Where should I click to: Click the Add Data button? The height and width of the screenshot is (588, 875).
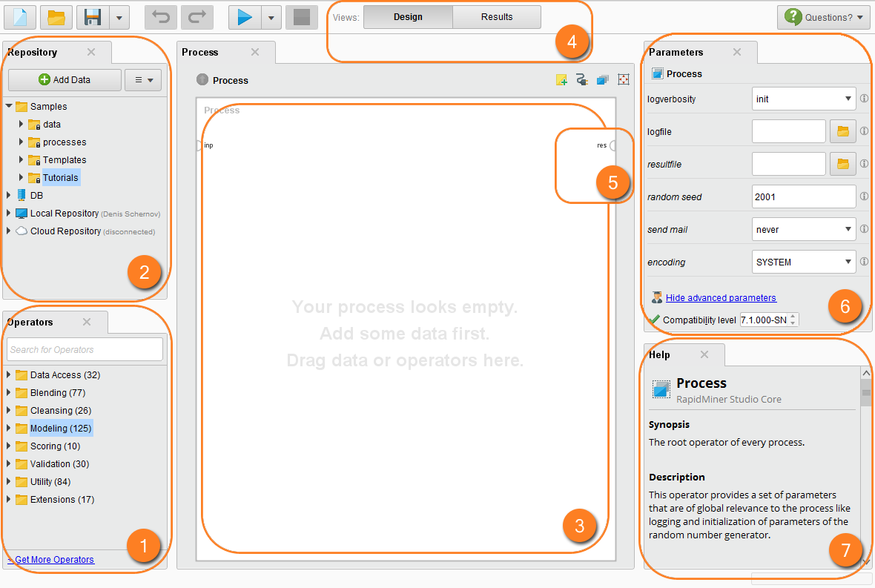pyautogui.click(x=65, y=80)
